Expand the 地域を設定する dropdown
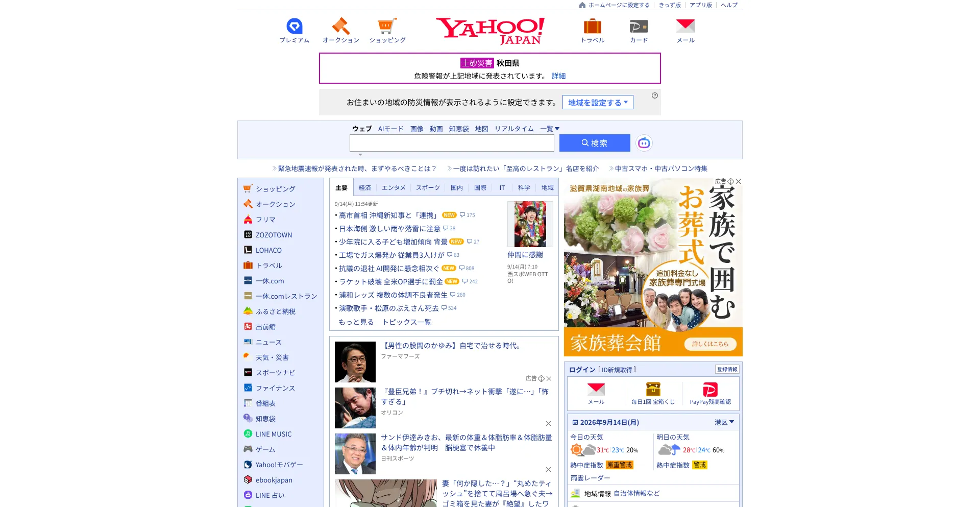The image size is (980, 507). pos(598,102)
